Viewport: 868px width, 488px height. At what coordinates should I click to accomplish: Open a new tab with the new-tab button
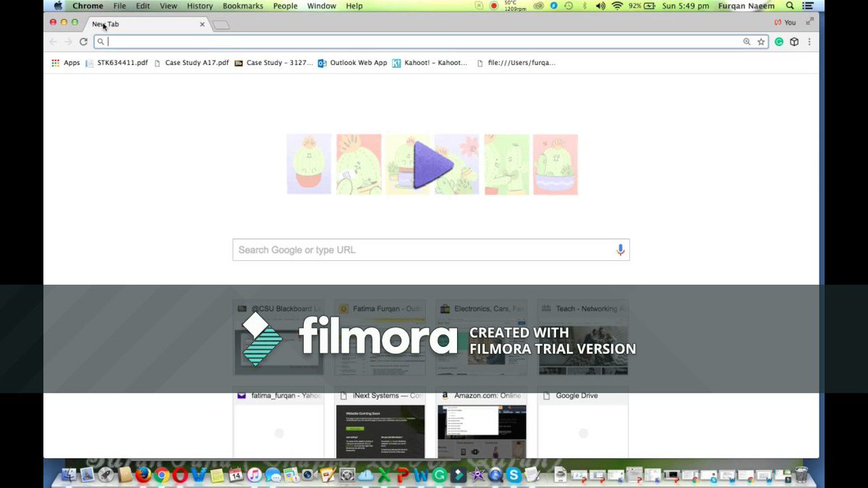pos(221,25)
